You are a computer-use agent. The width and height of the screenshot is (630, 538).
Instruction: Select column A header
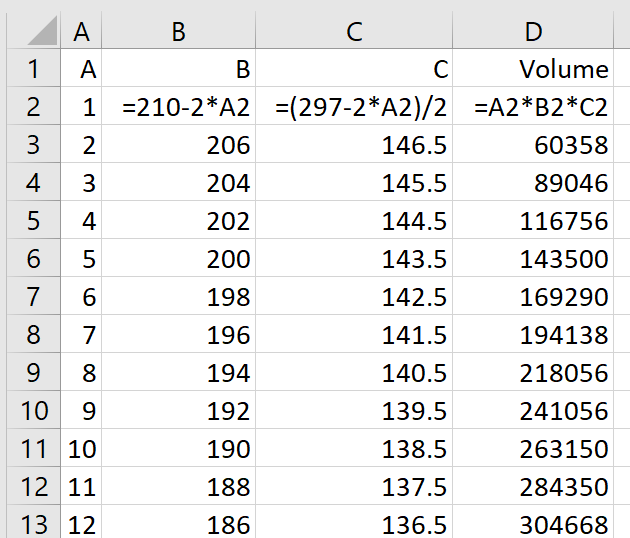tap(82, 32)
